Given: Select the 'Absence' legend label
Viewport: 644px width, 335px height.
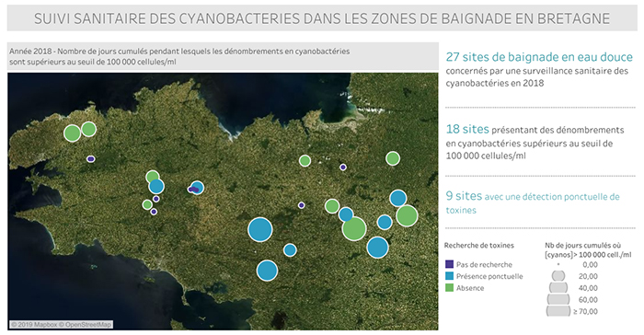Looking at the screenshot, I should click(x=470, y=288).
